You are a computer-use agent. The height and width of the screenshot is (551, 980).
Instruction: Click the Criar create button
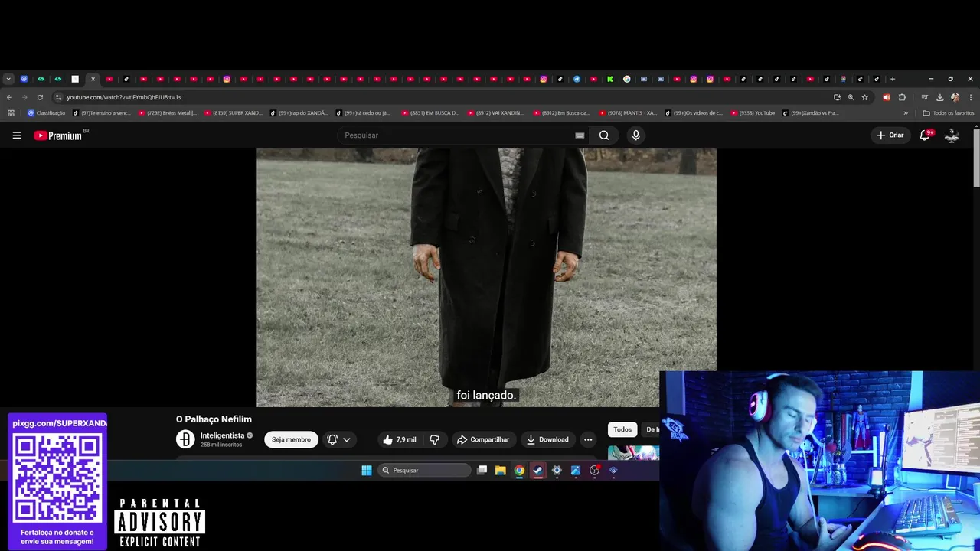coord(890,135)
